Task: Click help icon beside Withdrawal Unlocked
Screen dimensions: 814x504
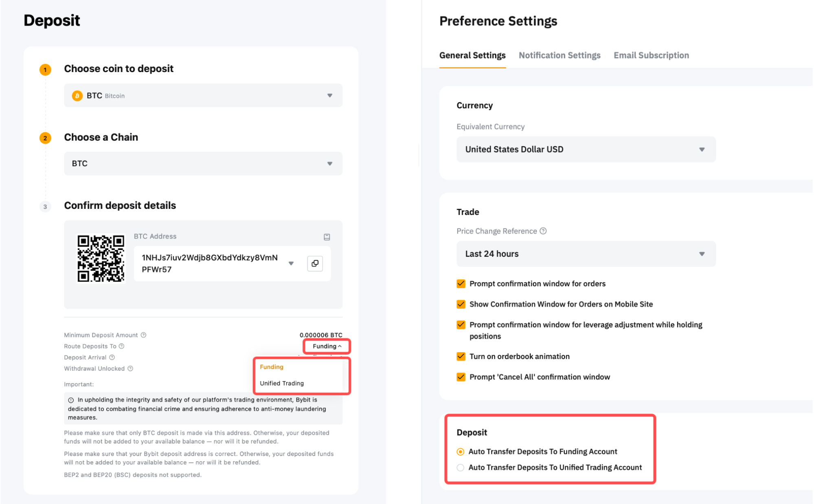Action: click(x=130, y=368)
